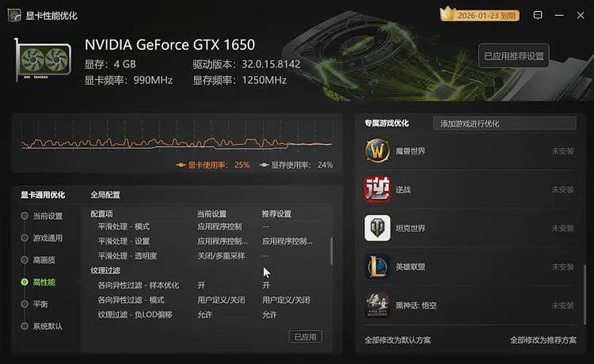Screen dimensions: 594x364
Task: Select the 系统默认 radio option
Action: coord(42,326)
